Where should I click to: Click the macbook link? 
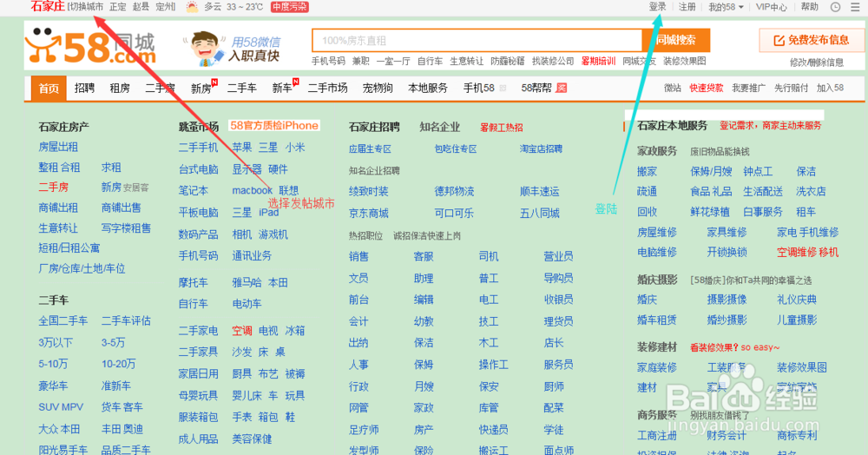(x=252, y=190)
